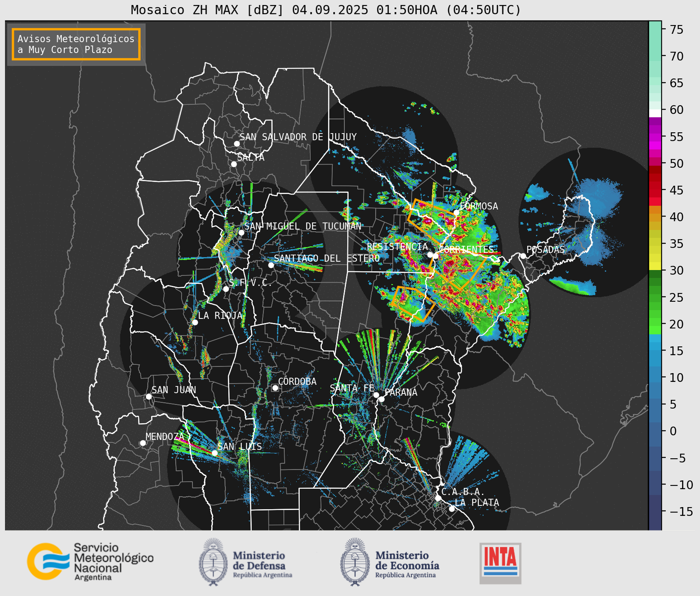Click the SAN SALVADOR DE JUJUY label

tap(298, 137)
